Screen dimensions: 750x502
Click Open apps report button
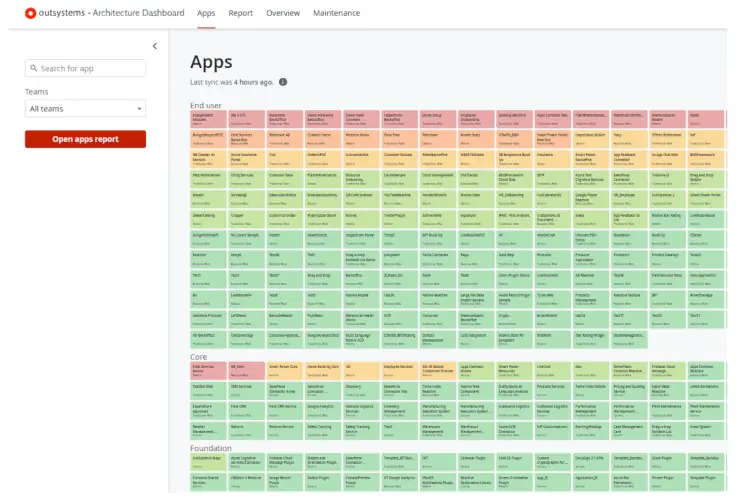85,139
